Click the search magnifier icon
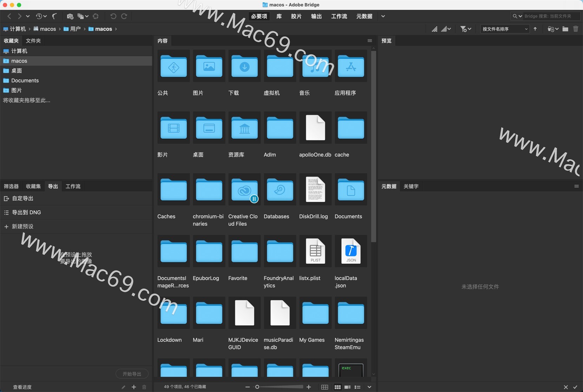The image size is (583, 392). (515, 16)
